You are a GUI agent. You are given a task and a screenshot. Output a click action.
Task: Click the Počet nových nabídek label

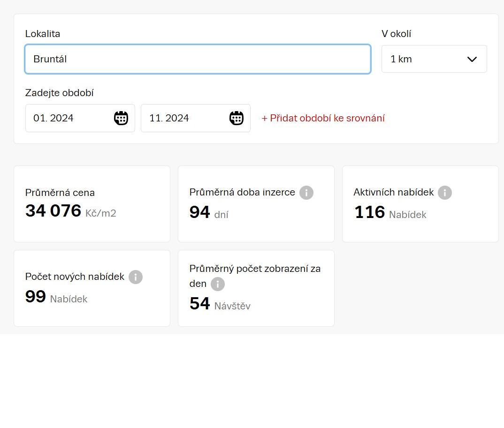[x=75, y=277]
